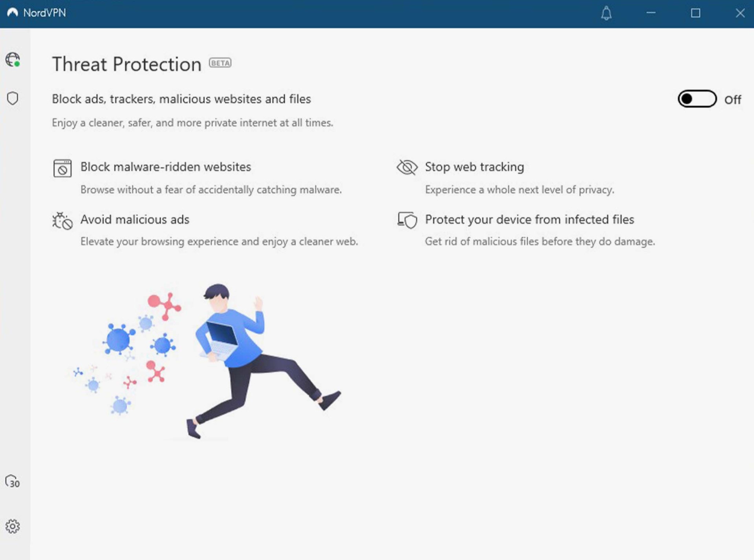This screenshot has width=754, height=560.
Task: Select the Threat Protection shield icon
Action: 13,98
